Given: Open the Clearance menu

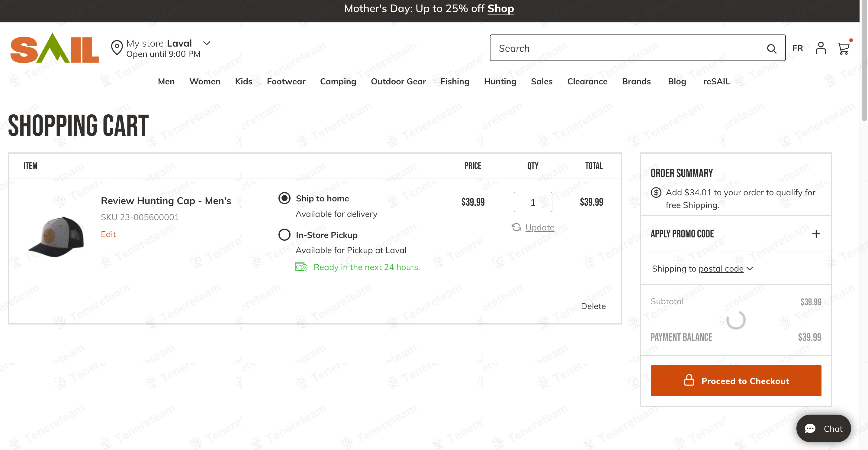Looking at the screenshot, I should [x=587, y=81].
